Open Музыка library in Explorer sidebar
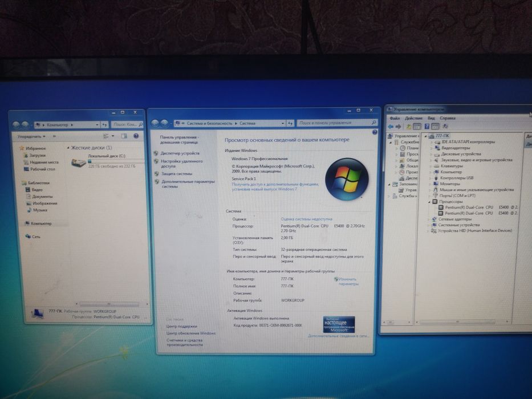532x399 pixels. [37, 210]
